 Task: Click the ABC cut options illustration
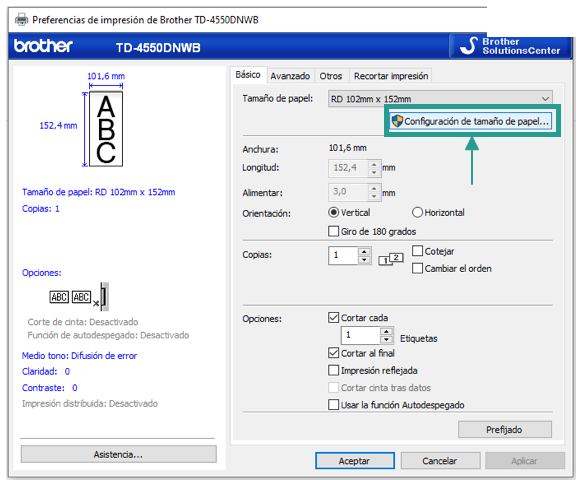(79, 297)
